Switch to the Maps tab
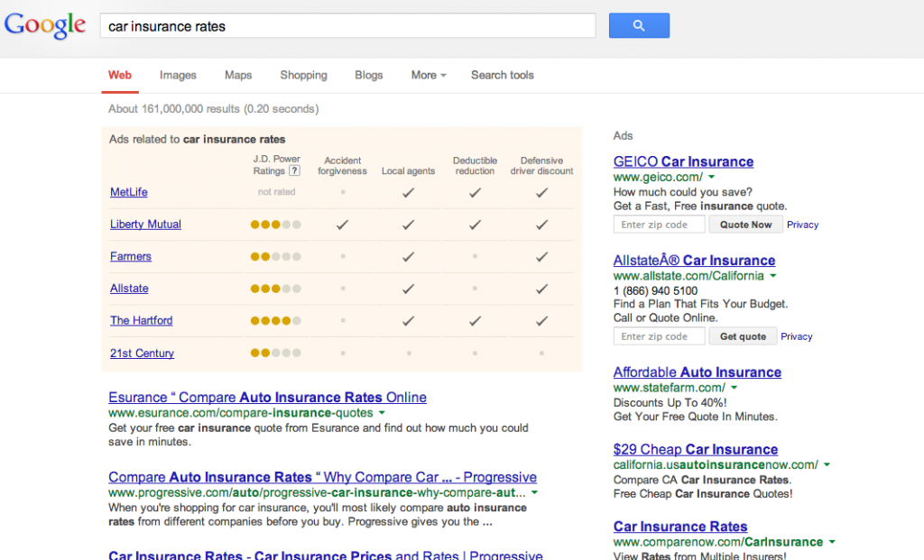924x560 pixels. click(238, 76)
